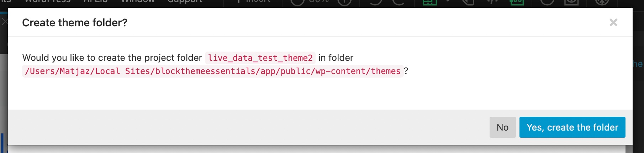Open the AI Lib menu
Screen dimensions: 644x153
point(95,2)
